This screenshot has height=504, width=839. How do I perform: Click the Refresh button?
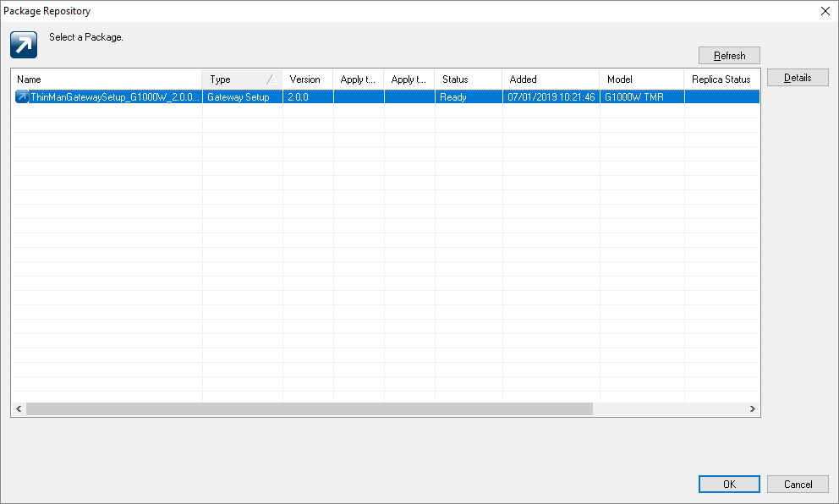coord(729,56)
